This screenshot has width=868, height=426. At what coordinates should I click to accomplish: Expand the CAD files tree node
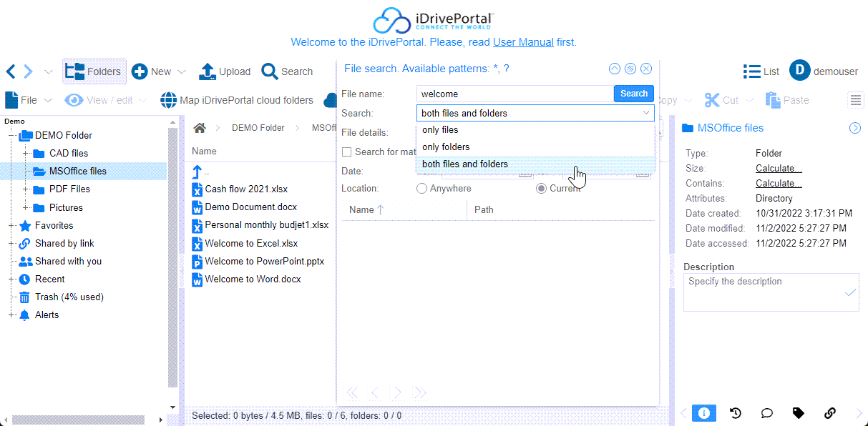click(26, 153)
